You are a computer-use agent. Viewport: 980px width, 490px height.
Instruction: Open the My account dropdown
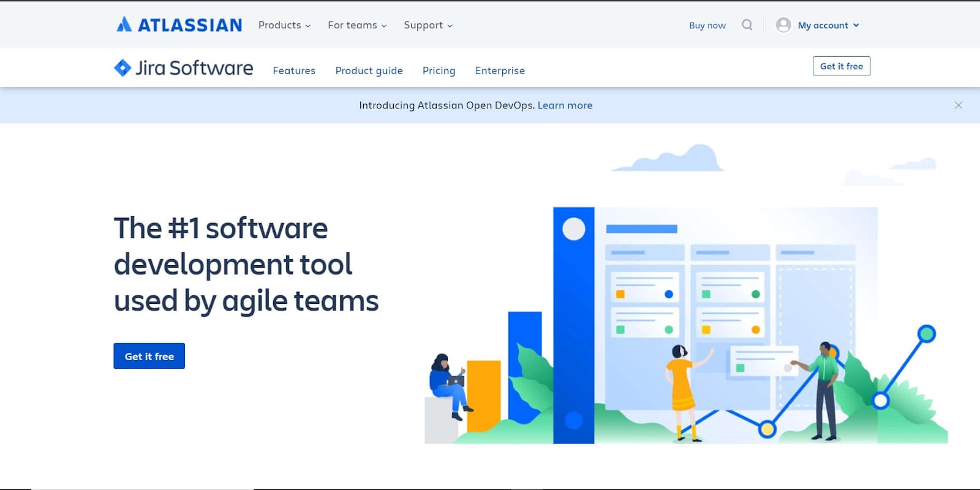pyautogui.click(x=828, y=25)
